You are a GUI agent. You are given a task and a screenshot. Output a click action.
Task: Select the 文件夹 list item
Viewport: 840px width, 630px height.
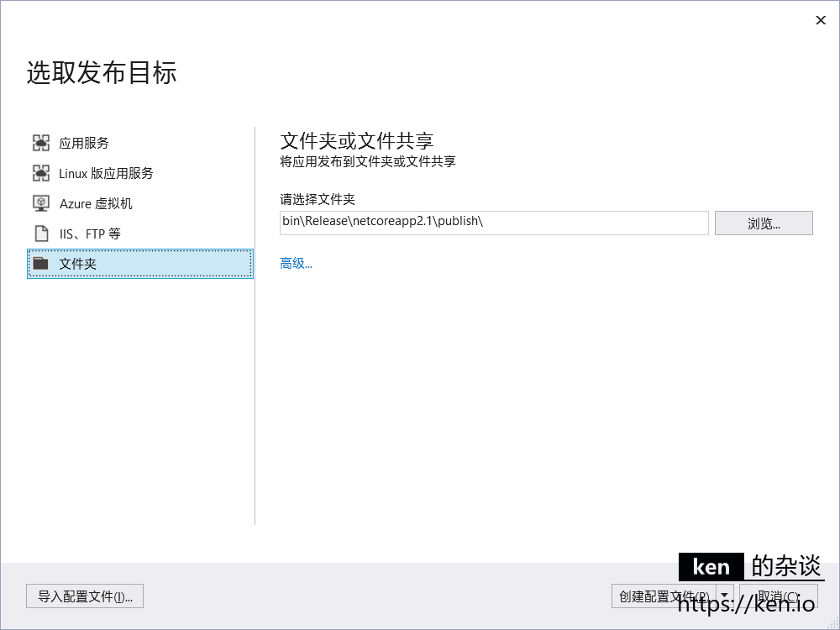point(139,264)
